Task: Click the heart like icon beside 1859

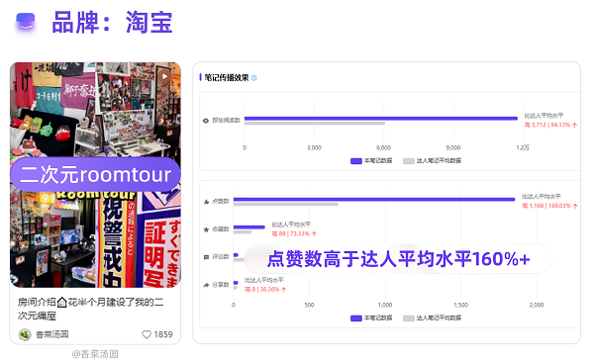Action: coord(147,334)
